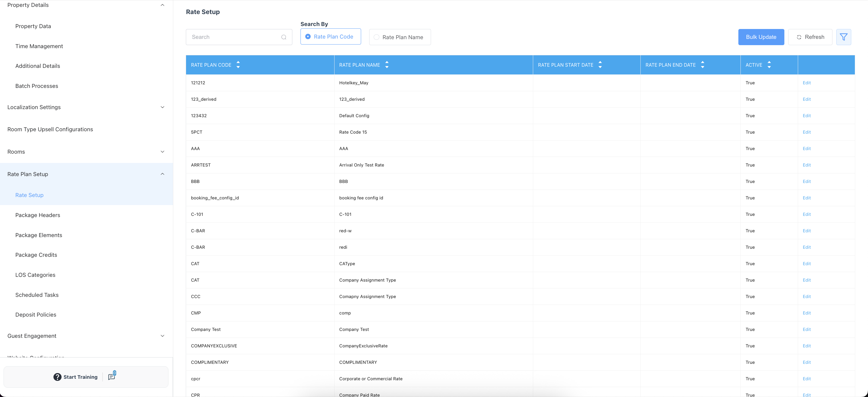Screen dimensions: 868x397
Task: Click the cpcr rate plan code cell
Action: tap(260, 379)
